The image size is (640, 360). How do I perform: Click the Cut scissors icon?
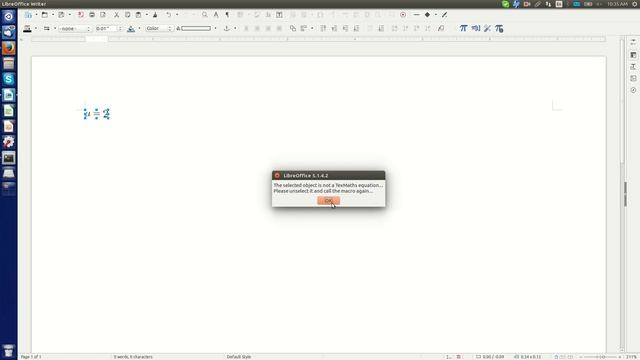tap(116, 15)
